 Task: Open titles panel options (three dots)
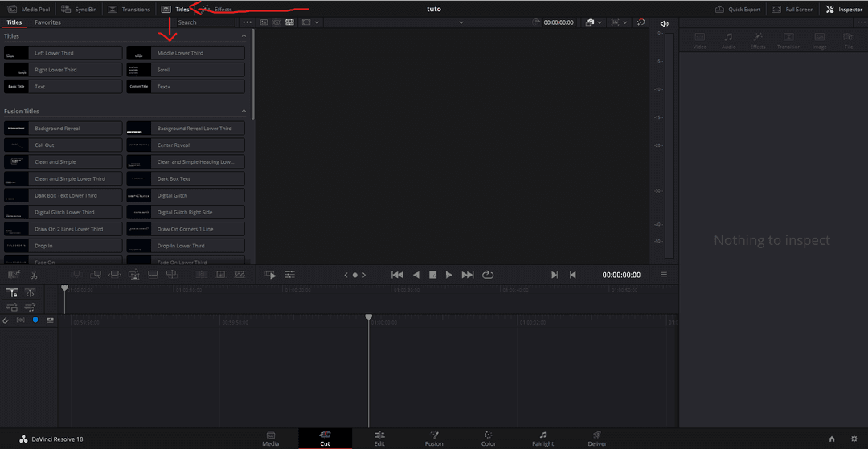247,22
